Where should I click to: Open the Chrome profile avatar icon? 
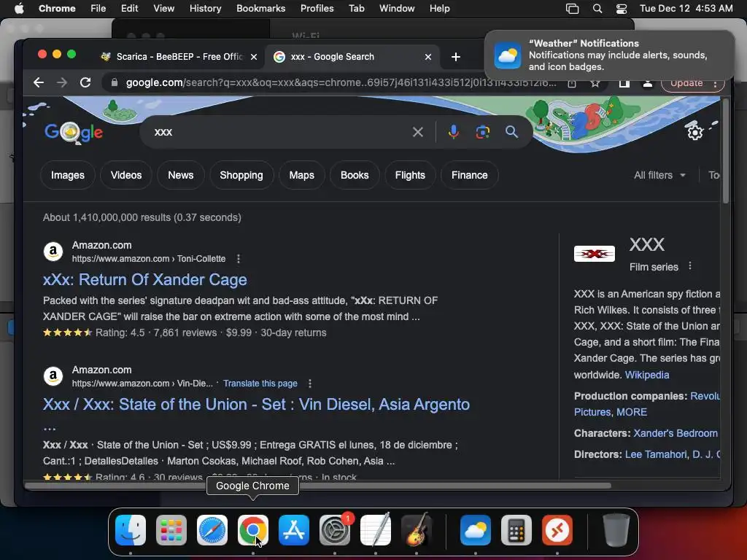tap(648, 83)
